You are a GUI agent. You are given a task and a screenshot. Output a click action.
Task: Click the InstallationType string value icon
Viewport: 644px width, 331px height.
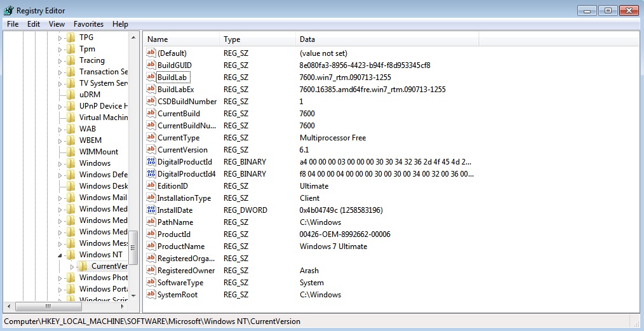point(151,198)
